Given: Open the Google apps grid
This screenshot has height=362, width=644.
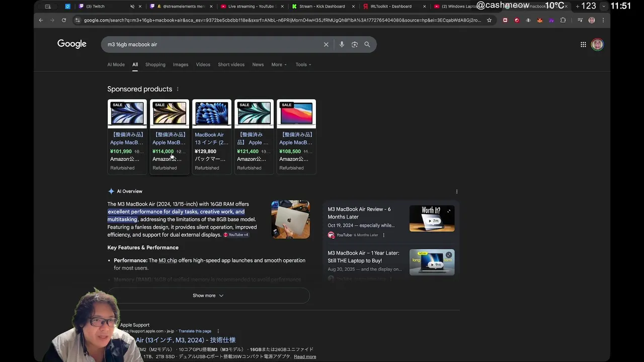Looking at the screenshot, I should pyautogui.click(x=583, y=44).
